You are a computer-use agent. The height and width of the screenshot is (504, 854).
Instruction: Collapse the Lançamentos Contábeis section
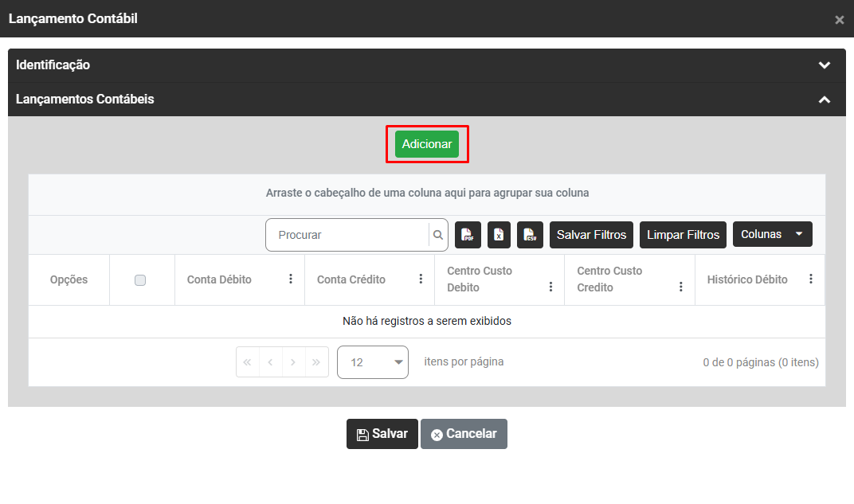pos(825,100)
